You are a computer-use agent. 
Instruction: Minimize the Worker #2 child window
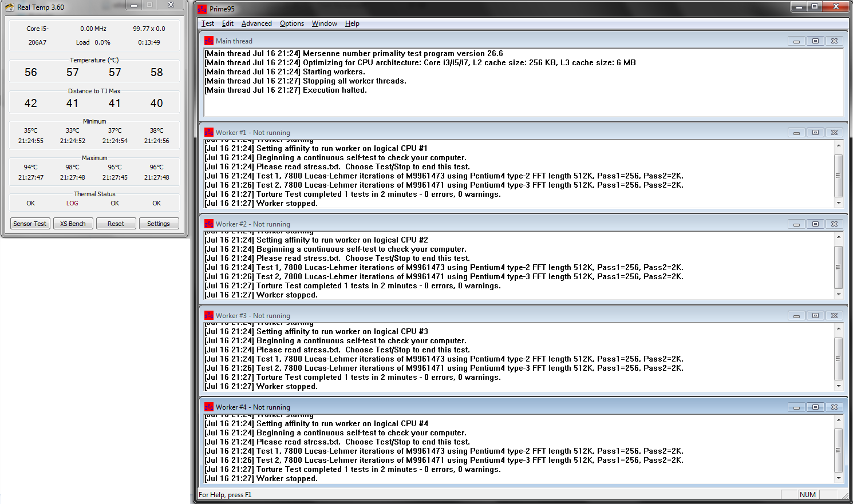[x=796, y=224]
